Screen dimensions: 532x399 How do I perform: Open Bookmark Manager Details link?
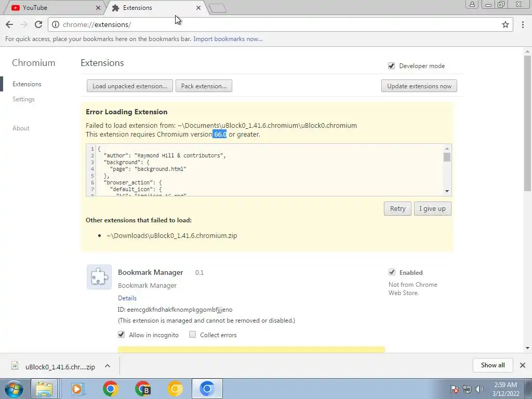pyautogui.click(x=127, y=298)
